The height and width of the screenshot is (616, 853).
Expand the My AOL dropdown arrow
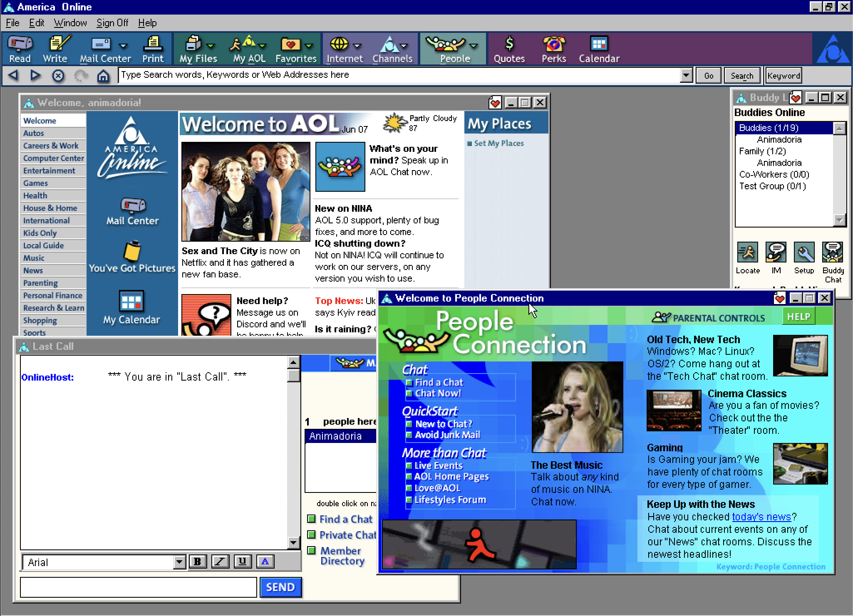coord(262,45)
